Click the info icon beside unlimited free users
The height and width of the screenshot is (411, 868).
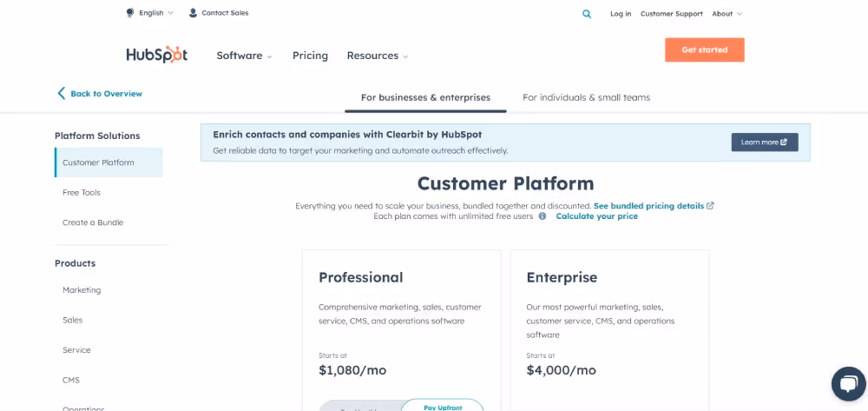542,216
